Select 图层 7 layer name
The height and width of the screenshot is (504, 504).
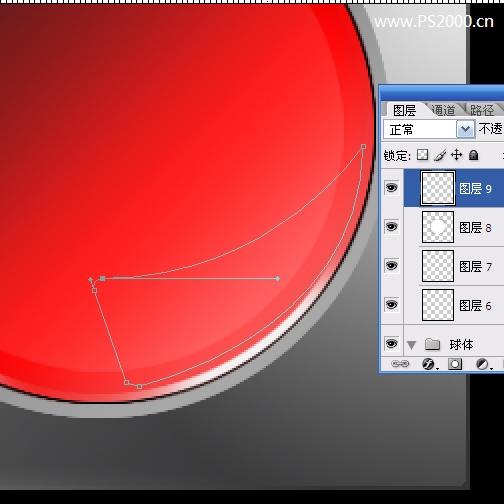click(x=475, y=266)
